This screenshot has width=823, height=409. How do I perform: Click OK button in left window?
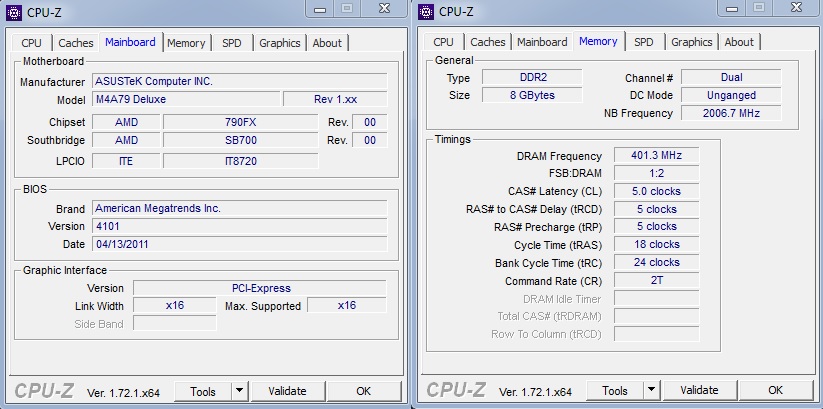point(364,391)
